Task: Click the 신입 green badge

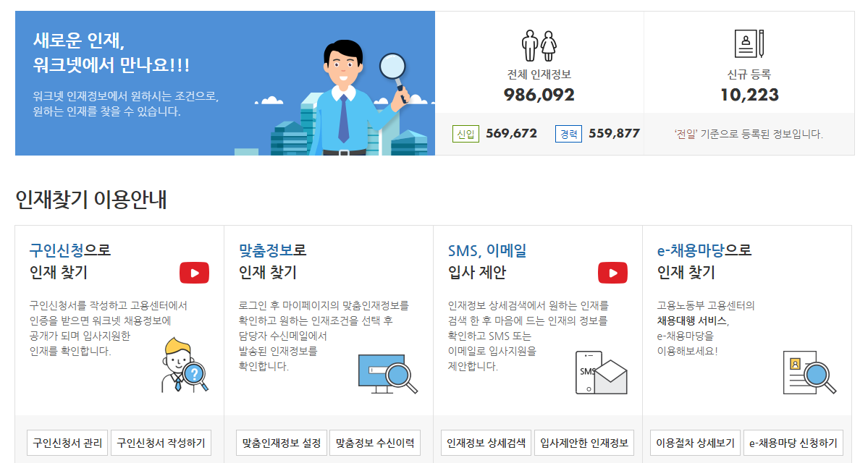Action: tap(465, 134)
